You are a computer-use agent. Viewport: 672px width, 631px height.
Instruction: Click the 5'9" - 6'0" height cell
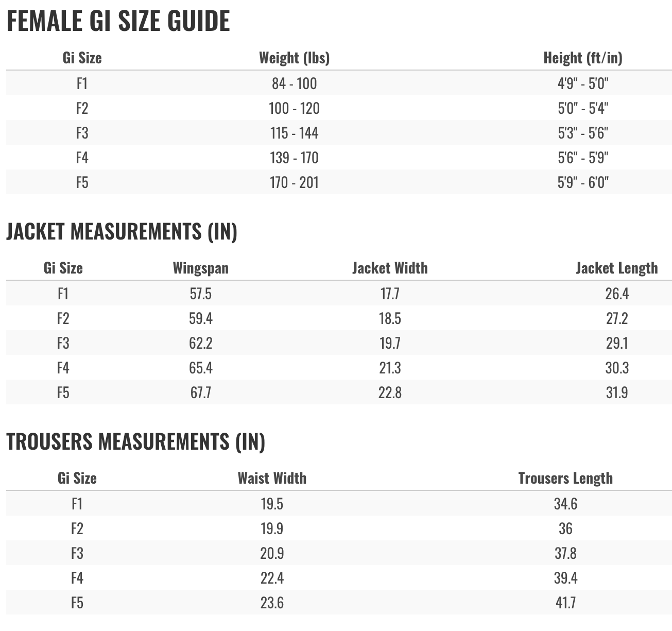pos(583,182)
